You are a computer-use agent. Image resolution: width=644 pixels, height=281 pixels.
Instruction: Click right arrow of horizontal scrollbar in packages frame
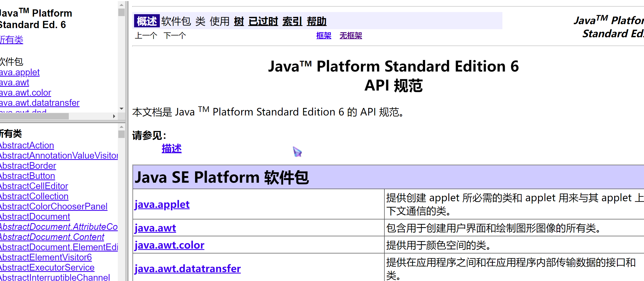[114, 116]
